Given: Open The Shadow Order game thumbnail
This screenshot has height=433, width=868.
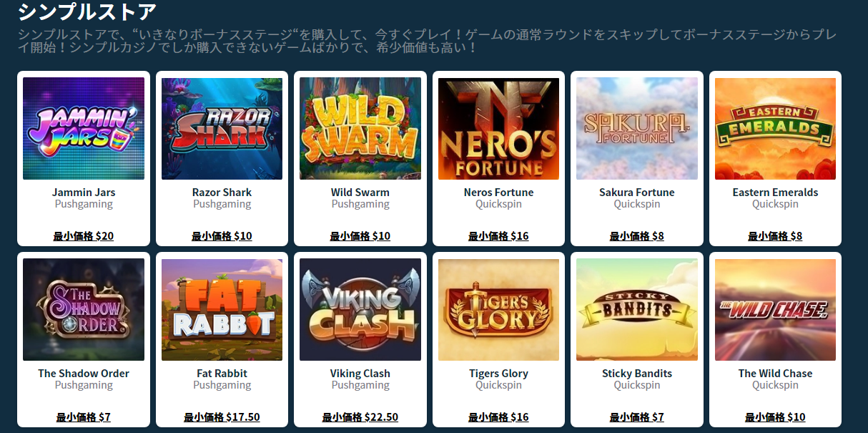Looking at the screenshot, I should coord(84,310).
